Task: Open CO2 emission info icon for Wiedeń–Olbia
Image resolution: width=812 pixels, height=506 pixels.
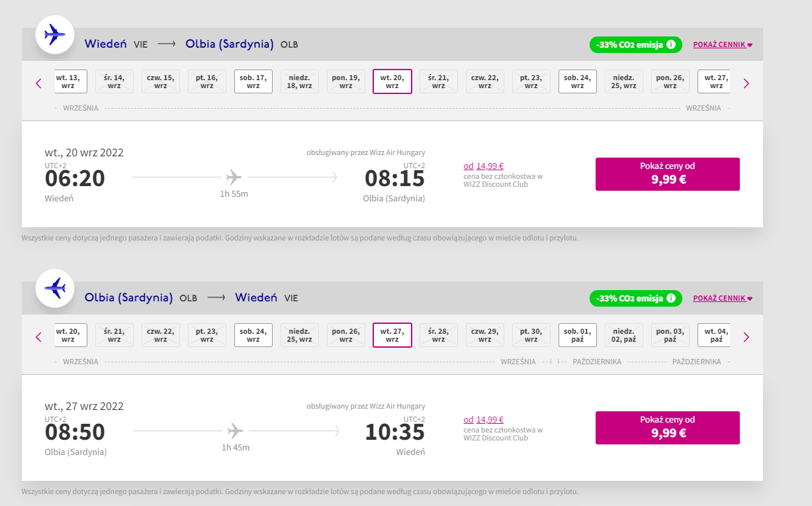Action: point(671,44)
